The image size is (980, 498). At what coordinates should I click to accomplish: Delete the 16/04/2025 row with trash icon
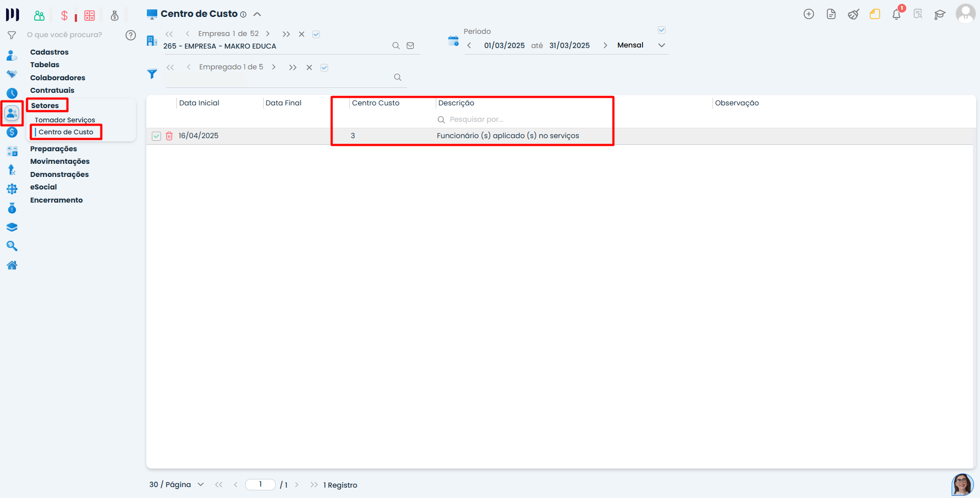tap(169, 136)
